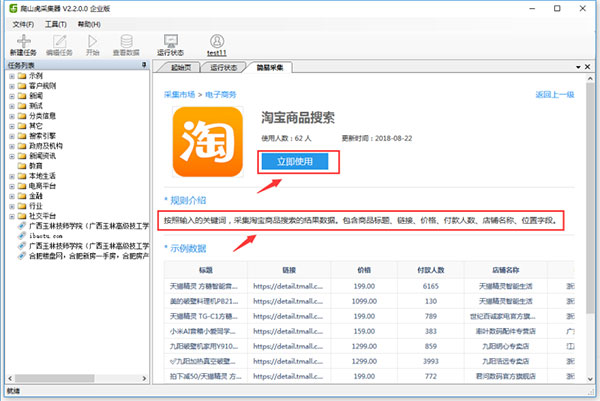The image size is (600, 401).
Task: Expand the 客户规则 folder node
Action: pos(12,86)
